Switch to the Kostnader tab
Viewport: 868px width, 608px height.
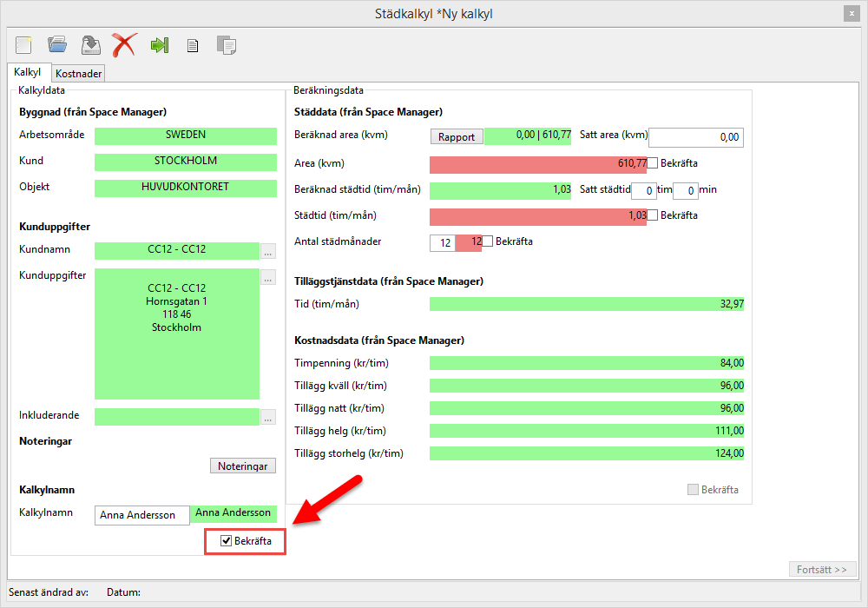[79, 74]
